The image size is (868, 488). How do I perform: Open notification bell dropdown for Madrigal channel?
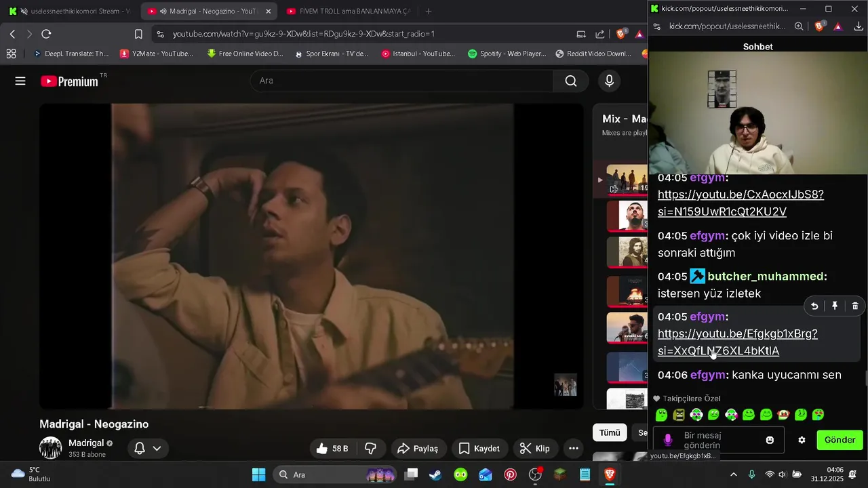(x=147, y=448)
